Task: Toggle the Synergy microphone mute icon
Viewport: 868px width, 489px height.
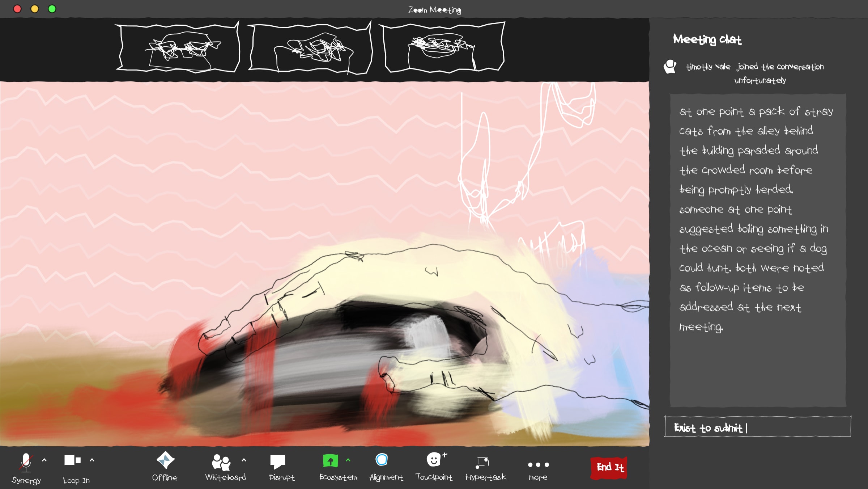Action: tap(26, 463)
